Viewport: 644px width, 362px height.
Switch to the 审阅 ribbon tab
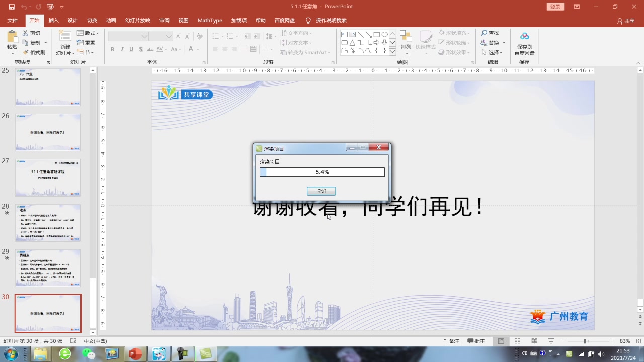164,21
